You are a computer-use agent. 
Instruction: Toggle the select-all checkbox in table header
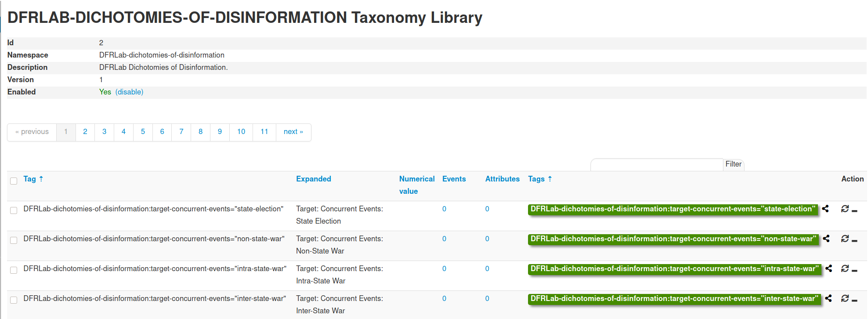14,181
